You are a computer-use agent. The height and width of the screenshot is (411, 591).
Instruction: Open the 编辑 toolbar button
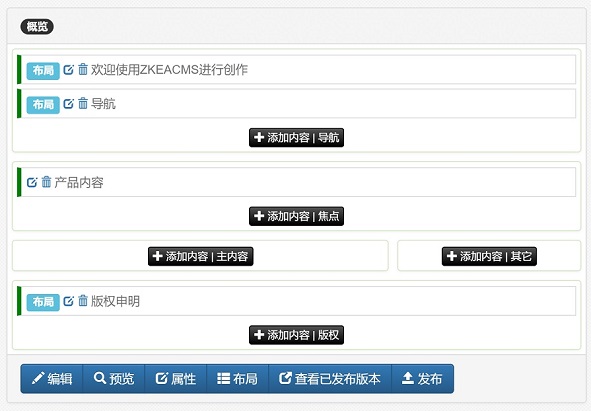pos(52,379)
